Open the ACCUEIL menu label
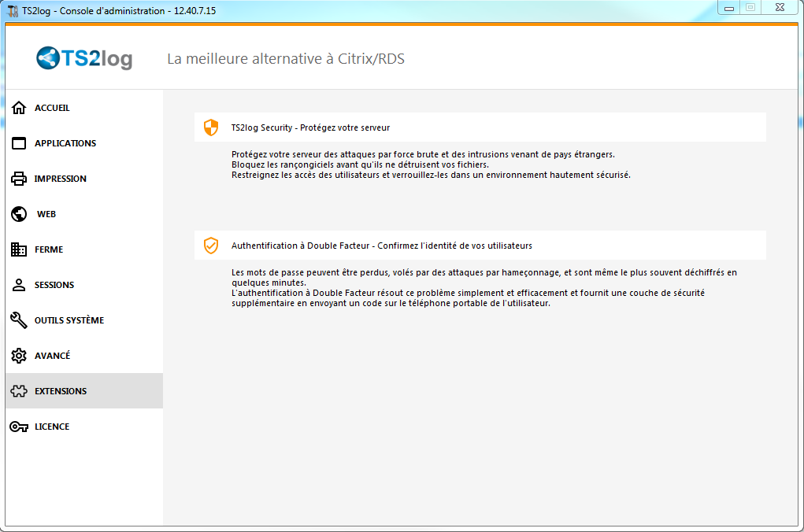The width and height of the screenshot is (804, 532). click(52, 108)
